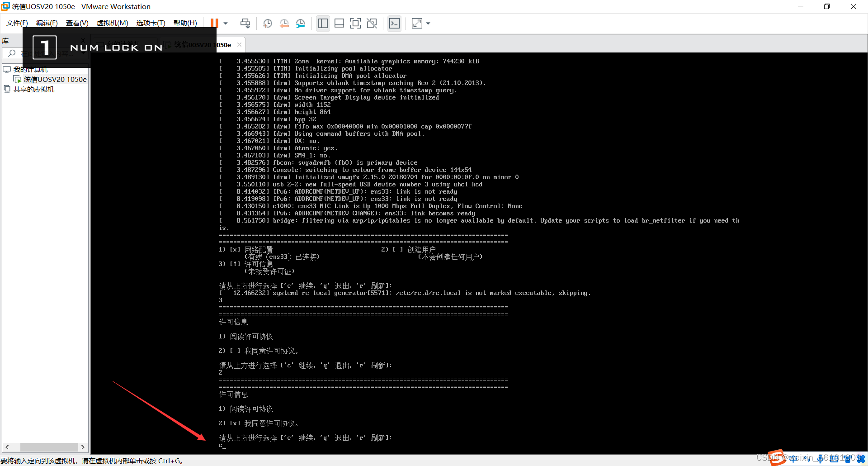Toggle the thumbnail bar view
The height and width of the screenshot is (466, 868).
pyautogui.click(x=339, y=23)
